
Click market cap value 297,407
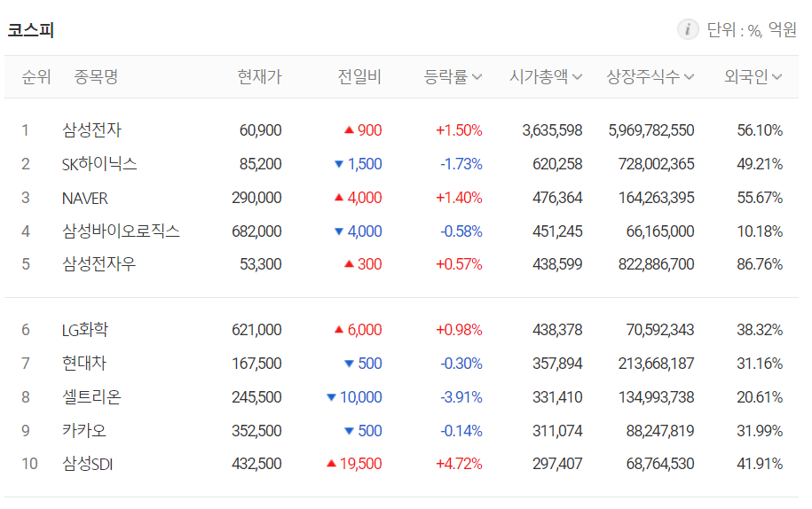click(x=557, y=464)
